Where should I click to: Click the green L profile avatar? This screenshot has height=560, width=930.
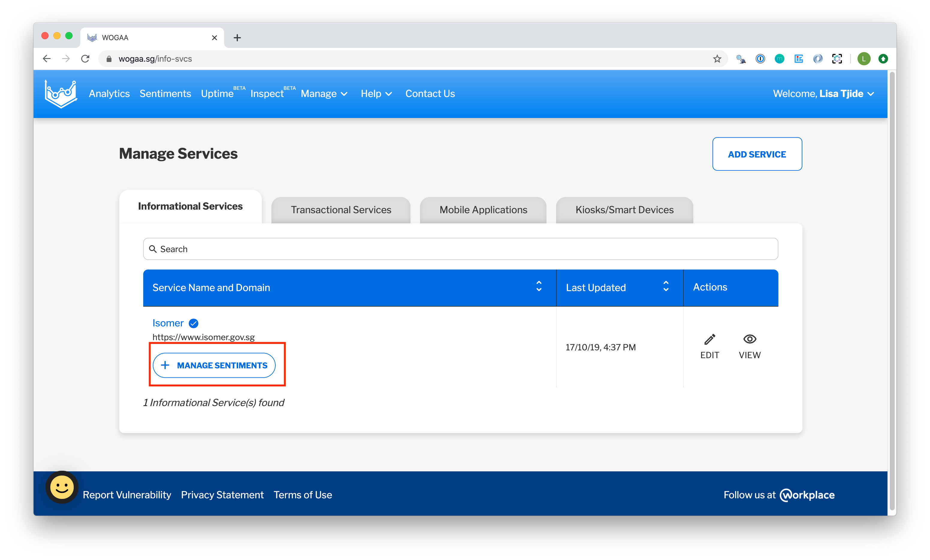point(863,59)
